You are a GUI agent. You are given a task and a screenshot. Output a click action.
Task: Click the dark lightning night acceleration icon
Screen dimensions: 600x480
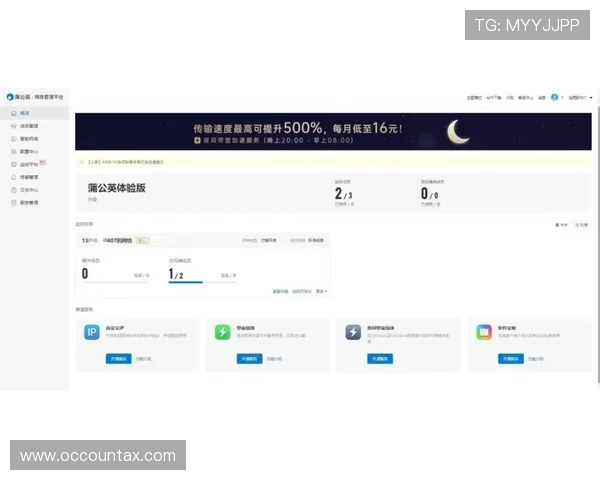tap(353, 332)
